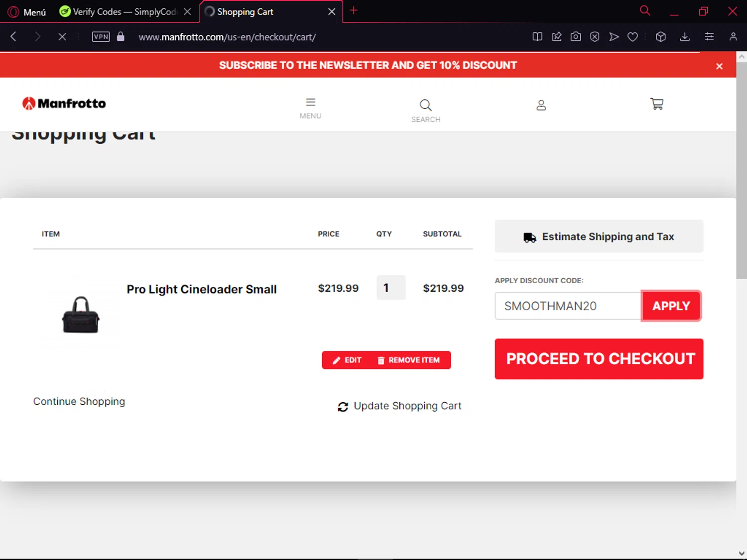
Task: Open browser profile account icon
Action: [x=733, y=36]
